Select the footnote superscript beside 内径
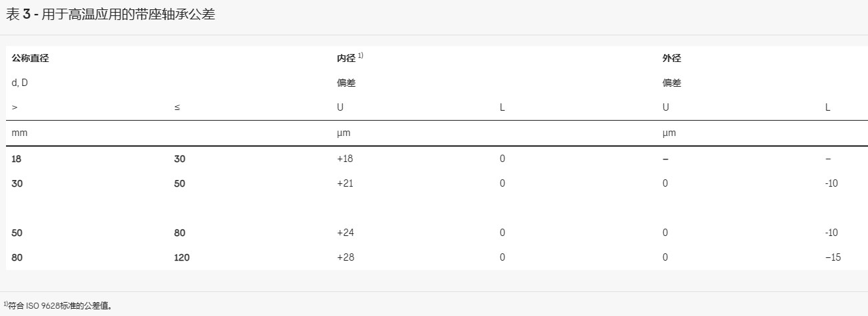 360,56
